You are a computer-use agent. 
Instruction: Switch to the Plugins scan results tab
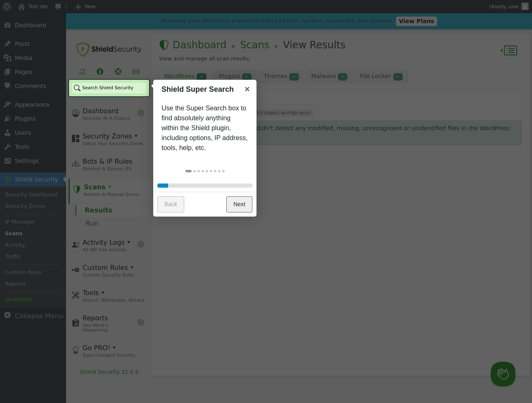pos(235,76)
